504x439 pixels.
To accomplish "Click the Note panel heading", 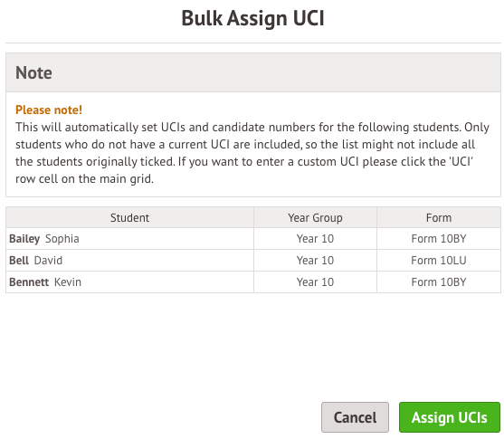I will pos(33,72).
